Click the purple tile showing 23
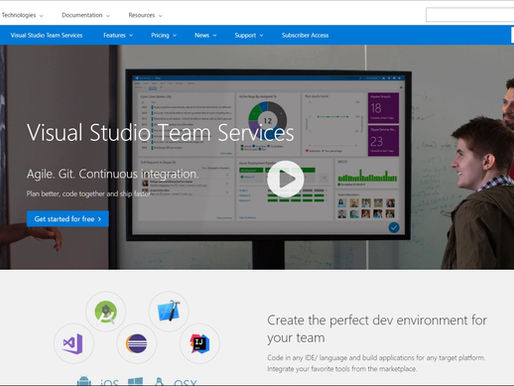Image resolution: width=514 pixels, height=386 pixels. 383,141
